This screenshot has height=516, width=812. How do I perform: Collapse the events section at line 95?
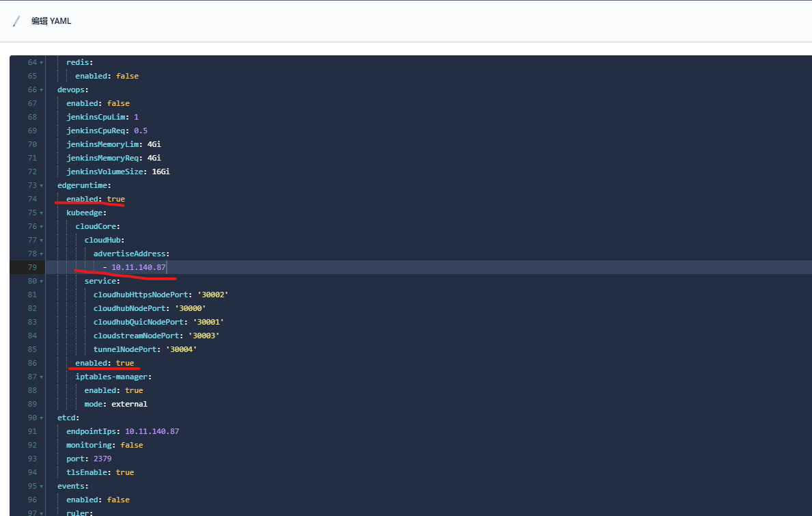tap(41, 487)
